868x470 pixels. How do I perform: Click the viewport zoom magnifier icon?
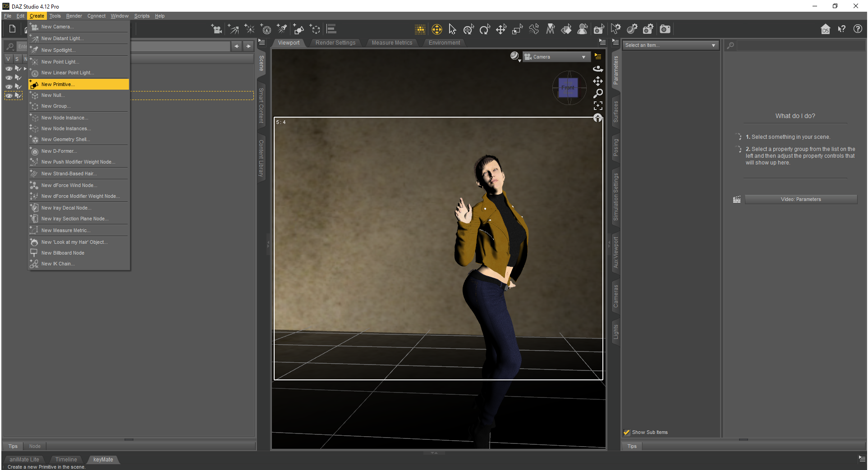tap(598, 93)
